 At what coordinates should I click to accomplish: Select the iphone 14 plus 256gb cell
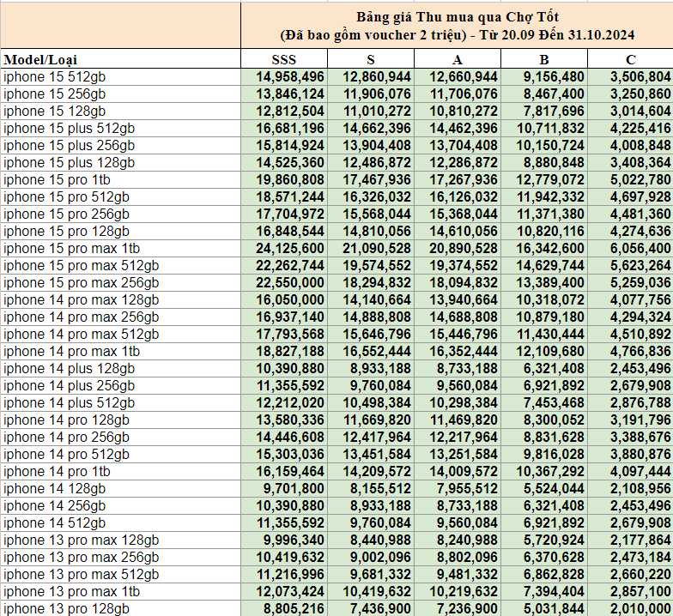tap(120, 386)
